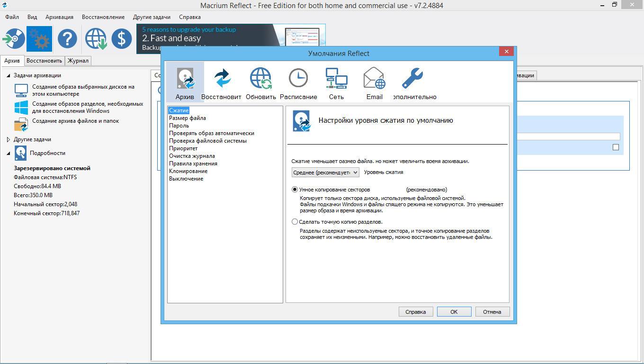Viewport: 644px width, 364px height.
Task: Select Проверка файловой системы in list
Action: (x=208, y=141)
